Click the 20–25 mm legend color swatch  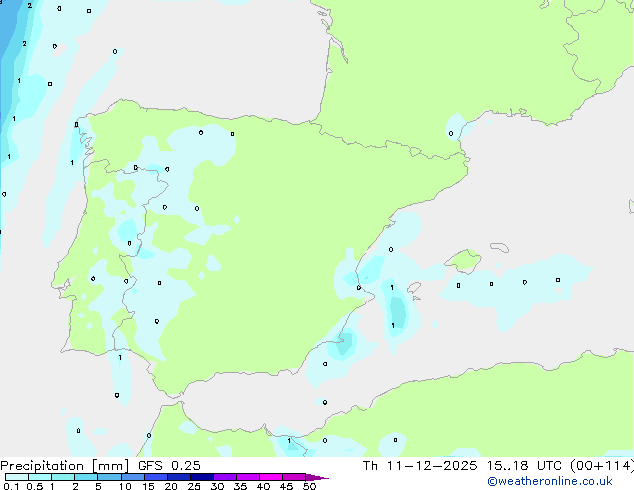[x=178, y=477]
